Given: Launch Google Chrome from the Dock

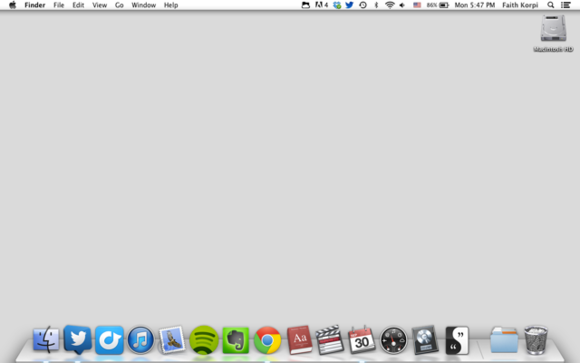Looking at the screenshot, I should coord(267,340).
